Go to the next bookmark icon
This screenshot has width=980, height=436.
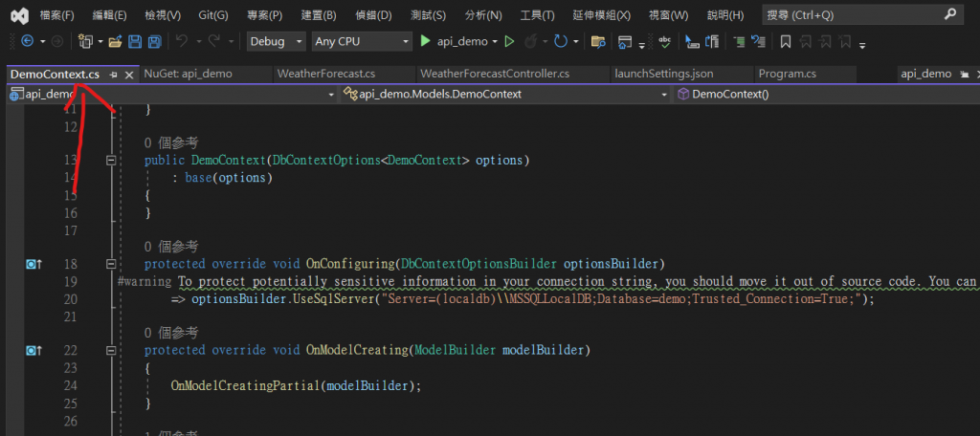click(825, 42)
